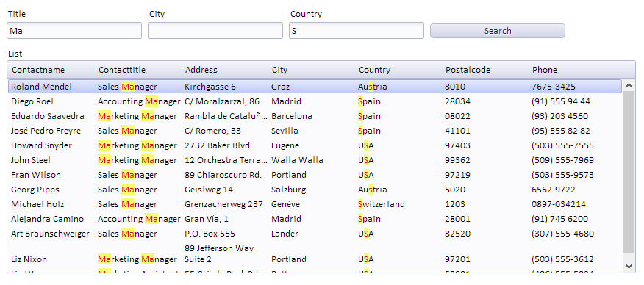644x285 pixels.
Task: Click the Eugene city cell
Action: pyautogui.click(x=285, y=145)
